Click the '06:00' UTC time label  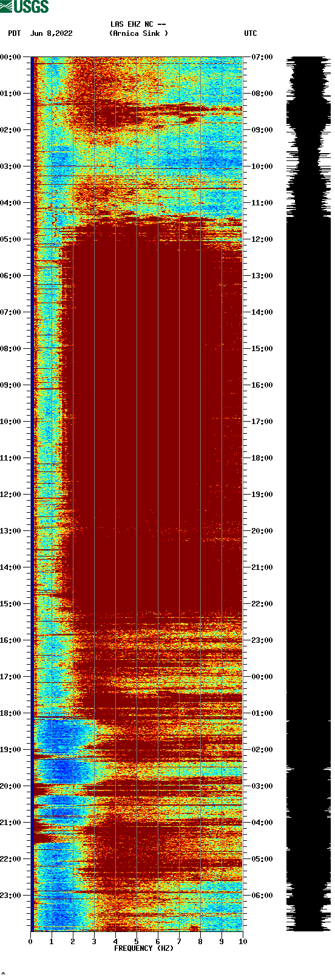tap(262, 896)
